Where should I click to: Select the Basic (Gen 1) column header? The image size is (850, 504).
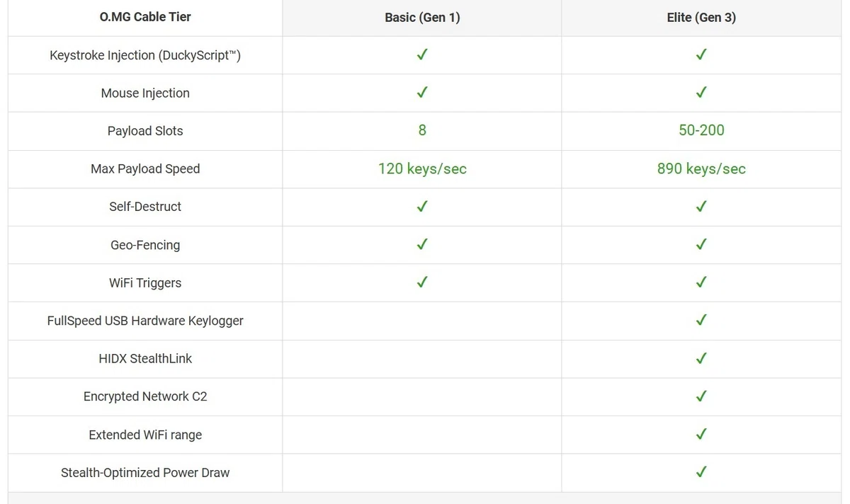coord(422,18)
